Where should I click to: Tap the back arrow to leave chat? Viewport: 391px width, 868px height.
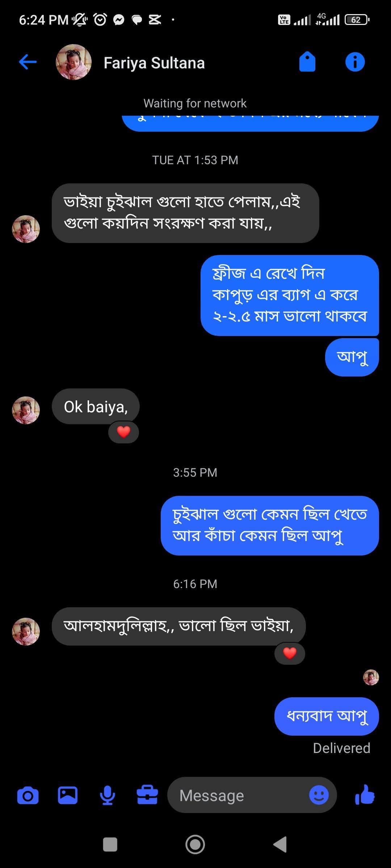pyautogui.click(x=28, y=62)
